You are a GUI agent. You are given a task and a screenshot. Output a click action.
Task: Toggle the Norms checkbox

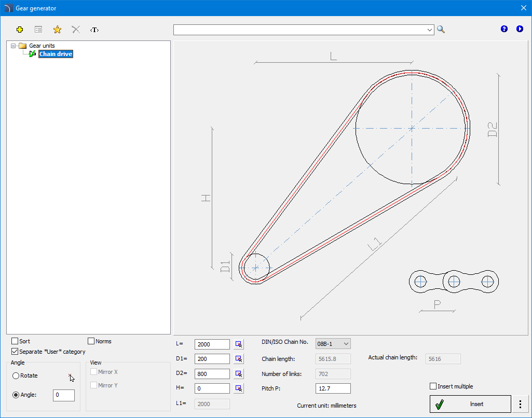click(91, 341)
